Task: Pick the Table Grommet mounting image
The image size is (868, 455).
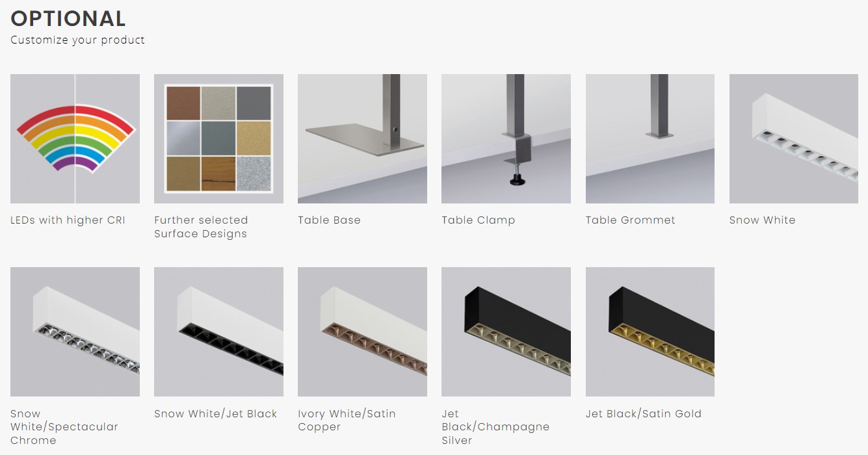Action: coord(650,138)
